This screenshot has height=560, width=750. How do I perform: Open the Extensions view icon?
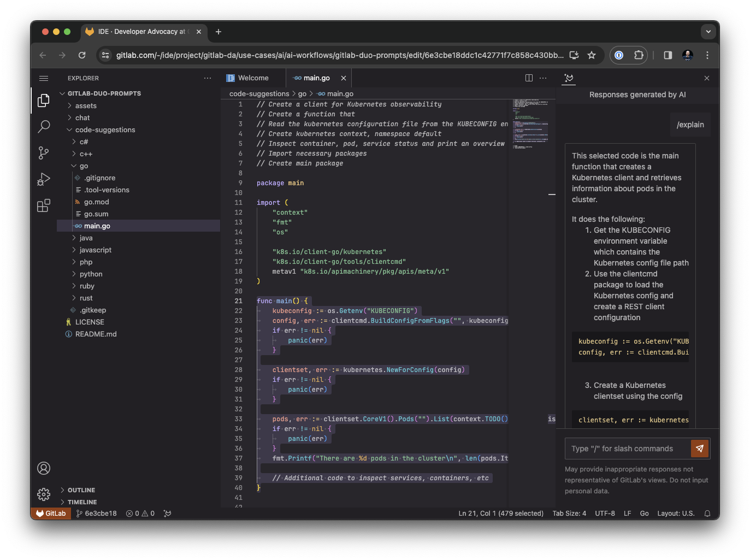click(44, 205)
